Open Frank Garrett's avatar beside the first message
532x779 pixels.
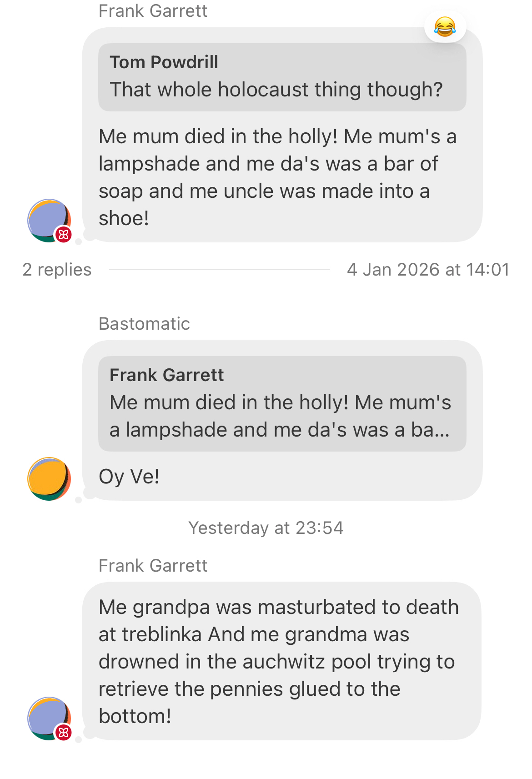click(x=47, y=219)
